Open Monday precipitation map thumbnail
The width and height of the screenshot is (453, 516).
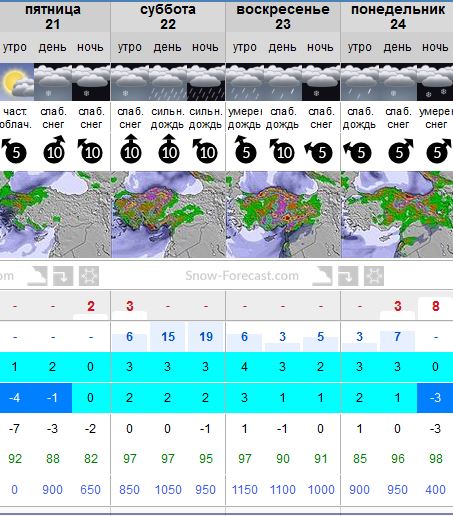coord(397,214)
